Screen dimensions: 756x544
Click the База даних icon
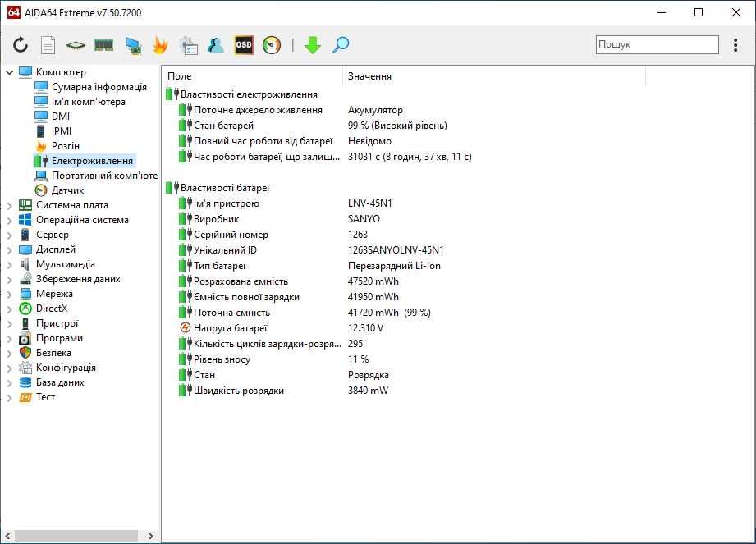point(25,382)
